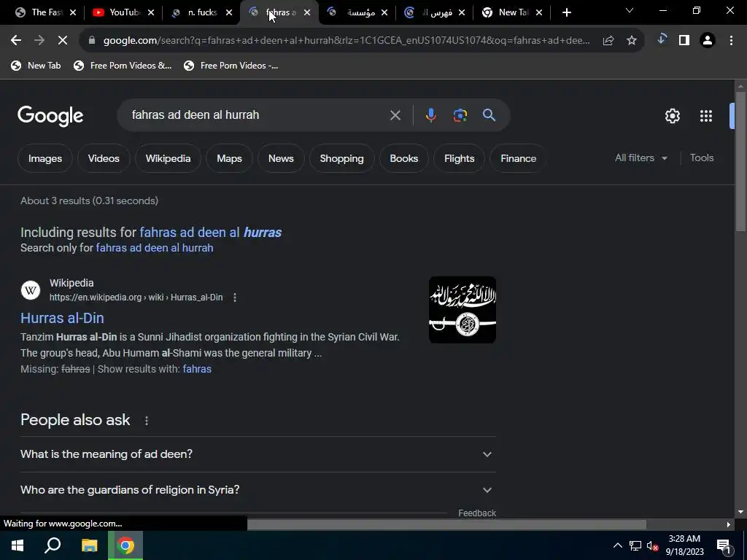Click the horizontal scrollbar thumb

(x=447, y=525)
